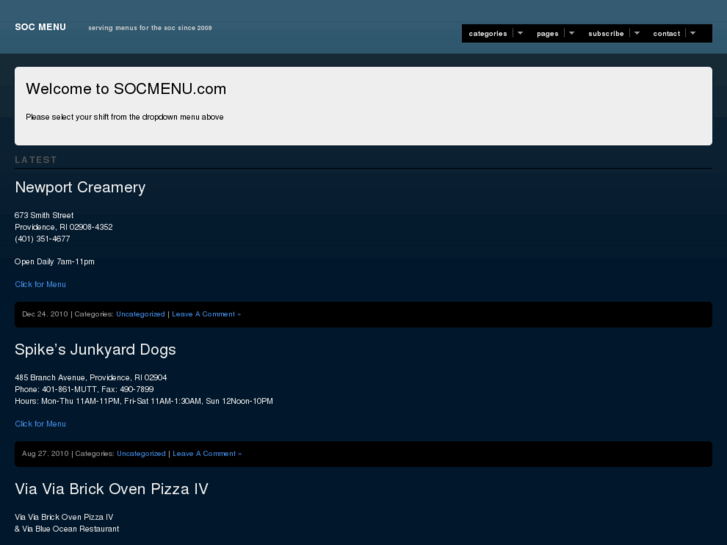Select 'Phone: 401-861-MUTT' line

(x=84, y=389)
